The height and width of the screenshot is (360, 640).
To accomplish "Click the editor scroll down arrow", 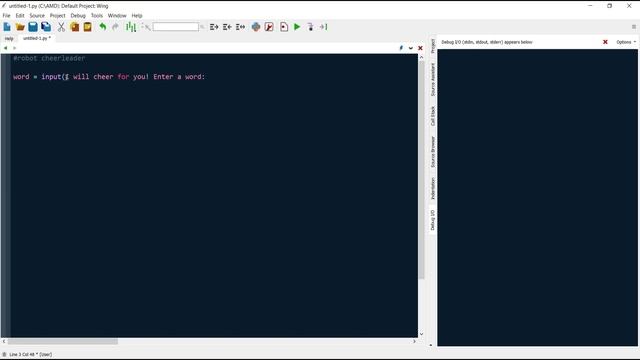I will pos(421,334).
